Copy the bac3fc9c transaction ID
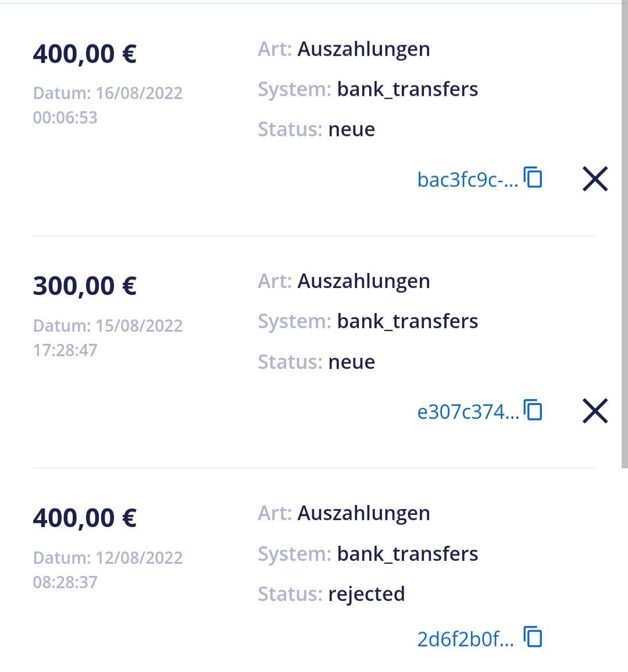 pyautogui.click(x=533, y=177)
